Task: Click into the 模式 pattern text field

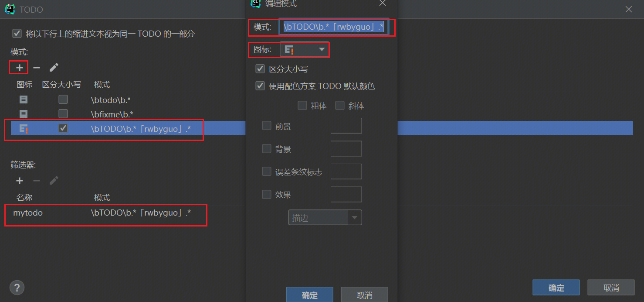Action: coord(334,27)
